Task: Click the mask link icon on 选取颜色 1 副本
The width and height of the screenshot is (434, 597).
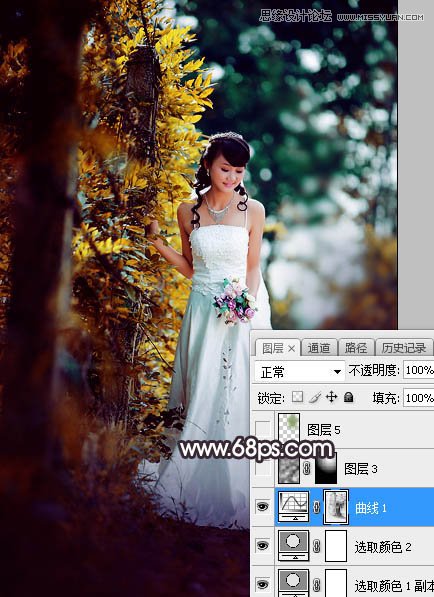Action: (x=316, y=584)
